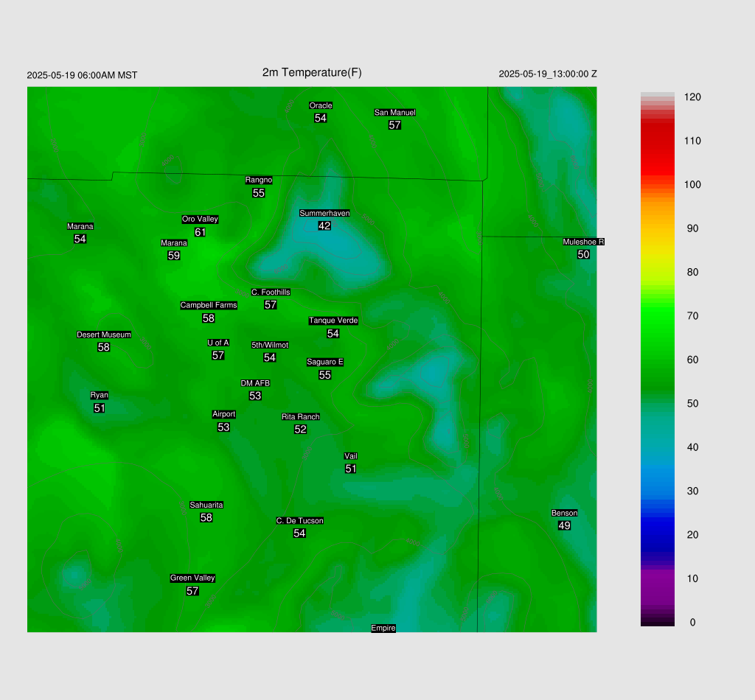Select the Marana label showing 59

pos(174,243)
